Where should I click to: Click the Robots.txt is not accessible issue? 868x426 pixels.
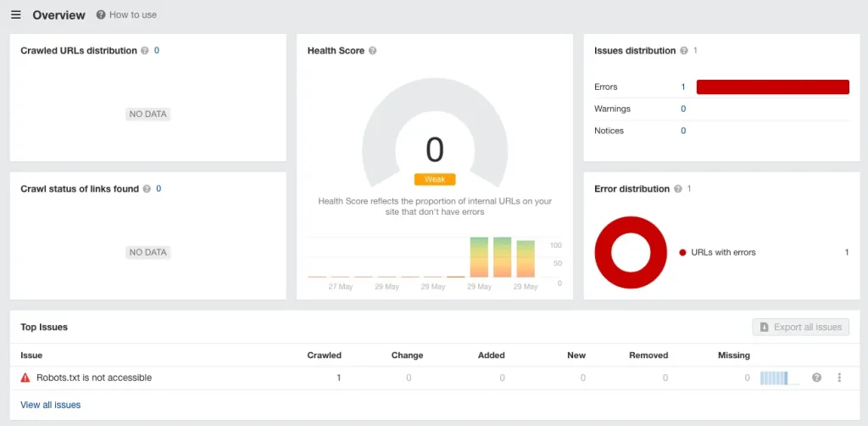tap(94, 378)
